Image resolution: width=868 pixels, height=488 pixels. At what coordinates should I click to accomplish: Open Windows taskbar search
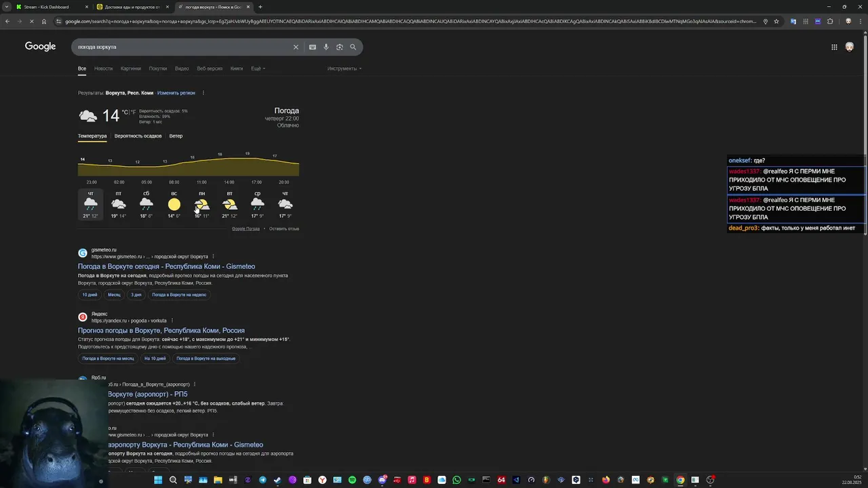coord(173,480)
